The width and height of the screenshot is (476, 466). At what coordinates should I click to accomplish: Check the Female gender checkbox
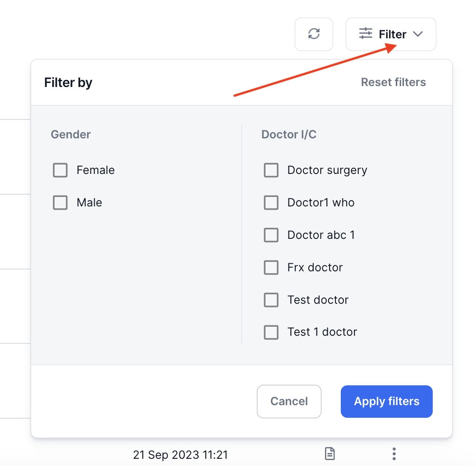coord(60,170)
